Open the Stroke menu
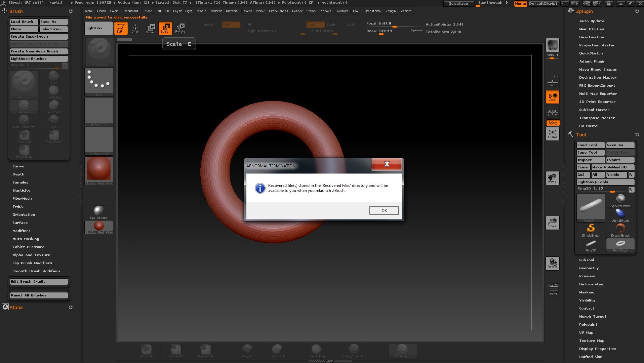Screen dimensions: 644x363 pos(326,11)
